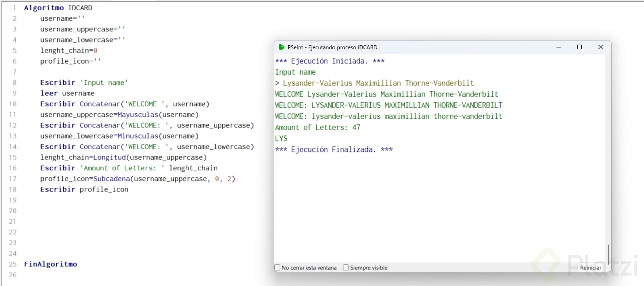Click the PSeInt green logo in title bar
This screenshot has height=286, width=644.
click(x=281, y=47)
